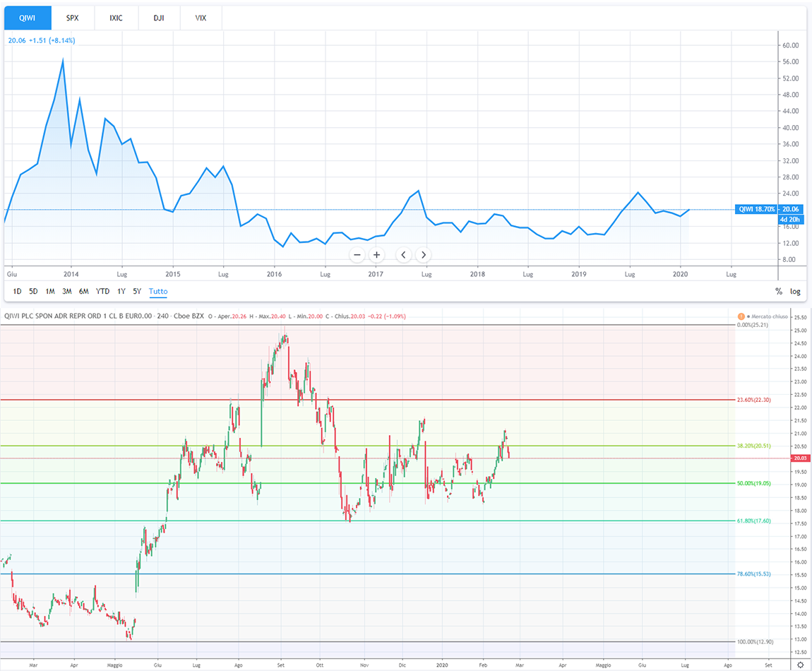Select the 0.00%(25.21) Fibonacci level label
The width and height of the screenshot is (812, 671).
click(753, 325)
